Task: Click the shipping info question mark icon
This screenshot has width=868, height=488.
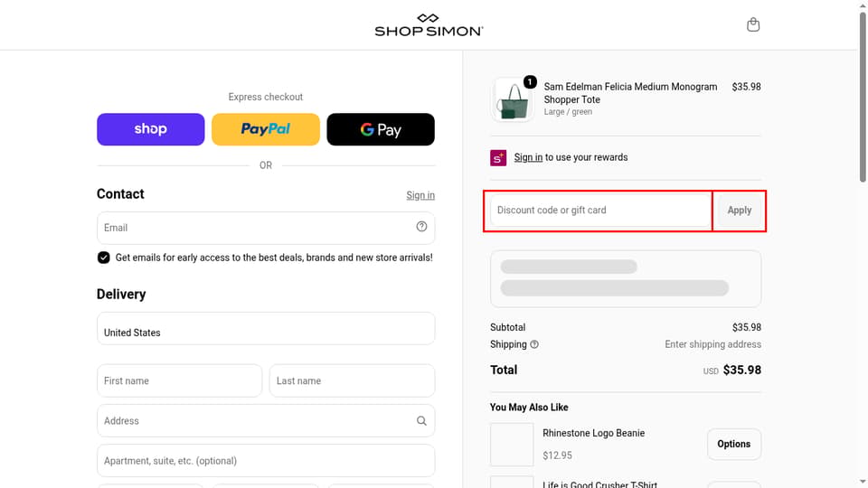Action: click(x=534, y=344)
